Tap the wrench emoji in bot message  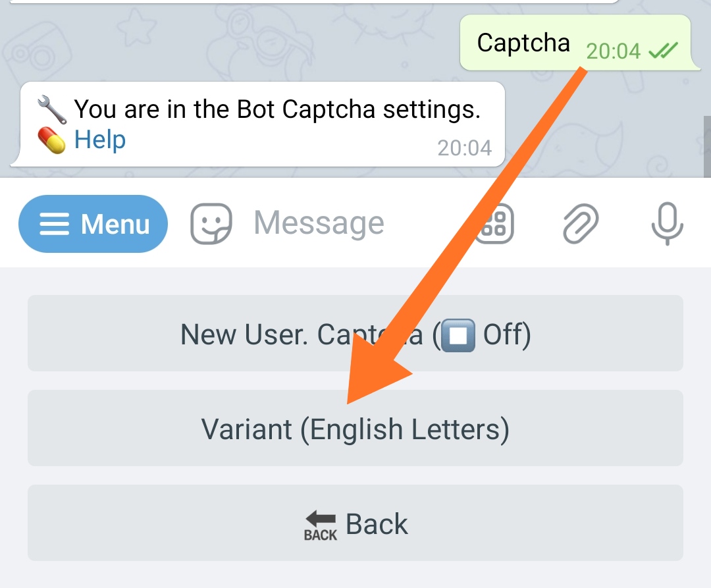click(x=51, y=110)
